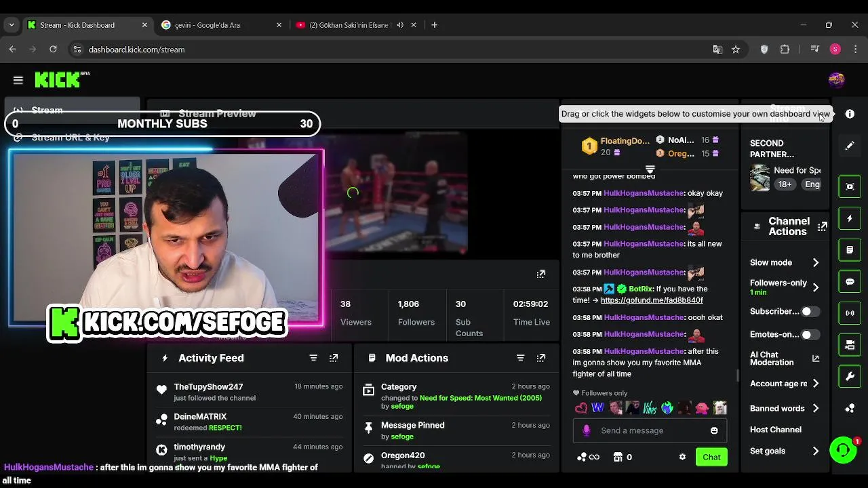Bookmark this page with star
The width and height of the screenshot is (868, 488).
(x=736, y=49)
